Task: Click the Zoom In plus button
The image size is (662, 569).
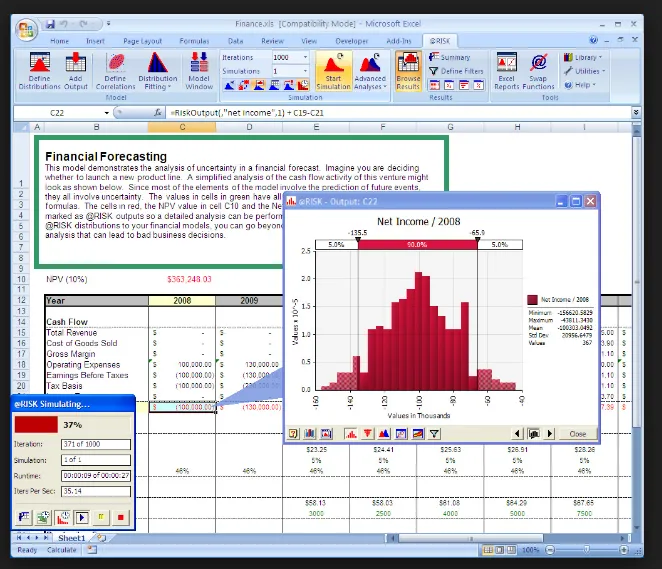Action: (x=624, y=550)
